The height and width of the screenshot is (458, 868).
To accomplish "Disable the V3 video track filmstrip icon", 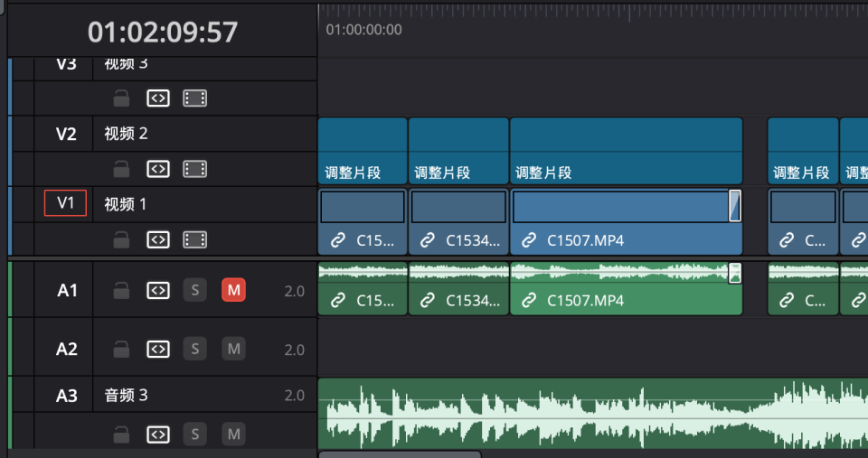I will pos(195,98).
